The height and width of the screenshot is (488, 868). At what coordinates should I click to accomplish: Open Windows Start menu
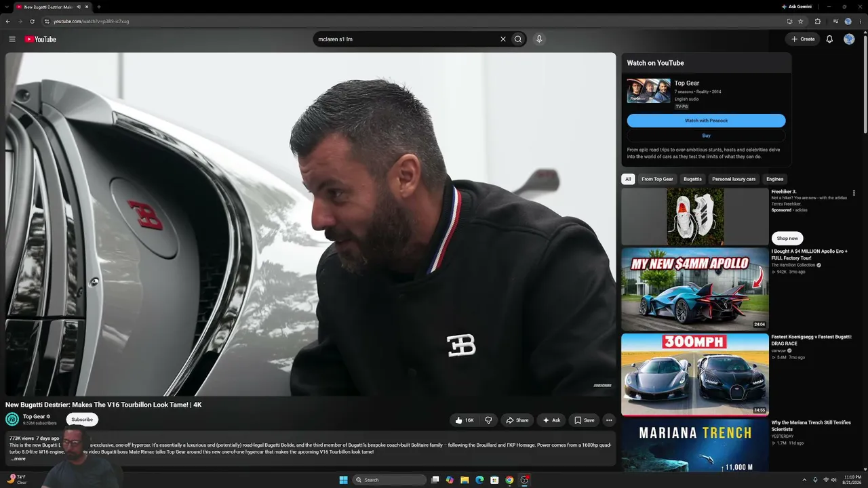click(343, 480)
